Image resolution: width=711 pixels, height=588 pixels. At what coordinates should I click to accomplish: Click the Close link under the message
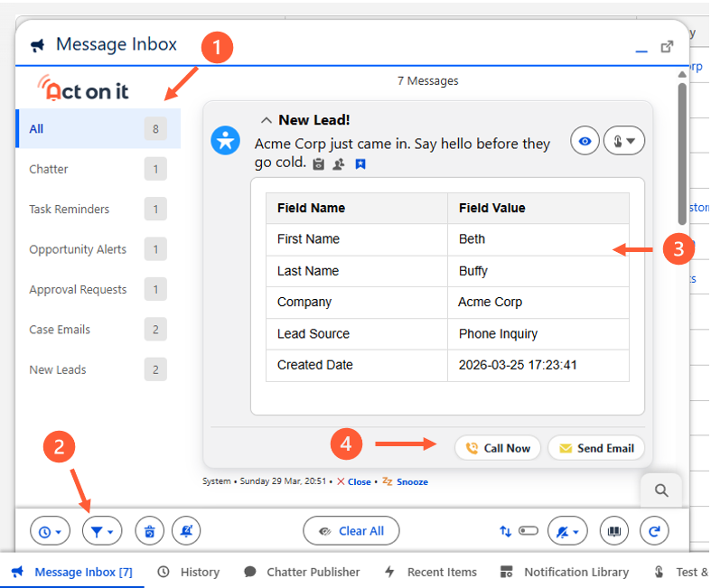tap(360, 482)
